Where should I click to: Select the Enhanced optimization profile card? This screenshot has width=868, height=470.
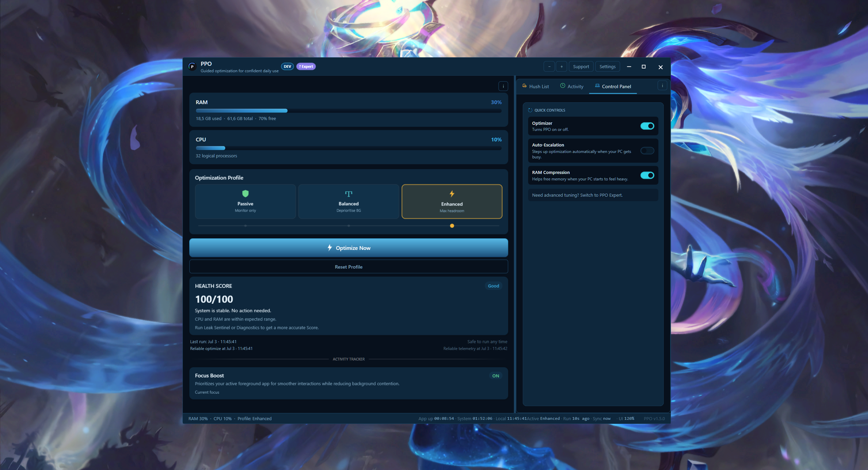pyautogui.click(x=452, y=201)
